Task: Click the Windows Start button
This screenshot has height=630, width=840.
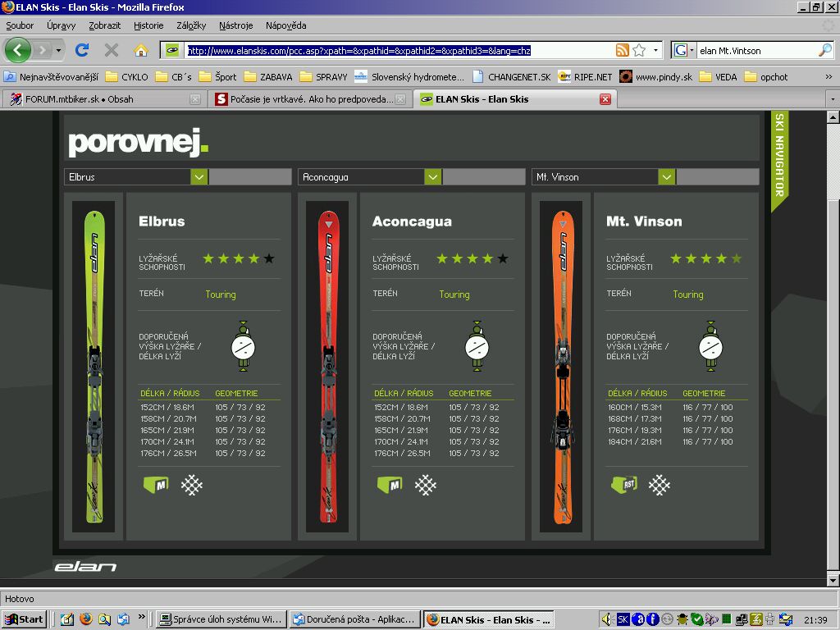Action: 24,619
